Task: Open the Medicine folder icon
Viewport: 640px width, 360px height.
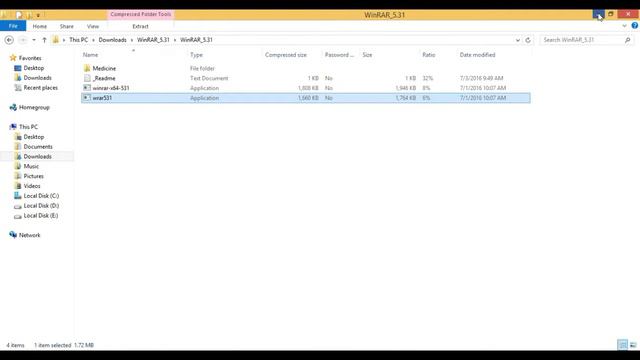Action: coord(87,68)
